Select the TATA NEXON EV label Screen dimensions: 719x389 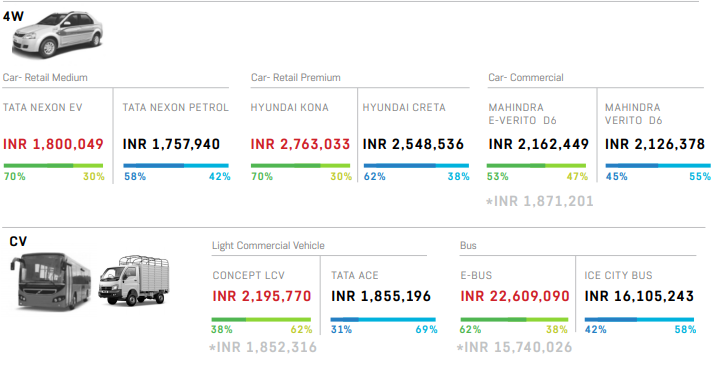pos(43,107)
